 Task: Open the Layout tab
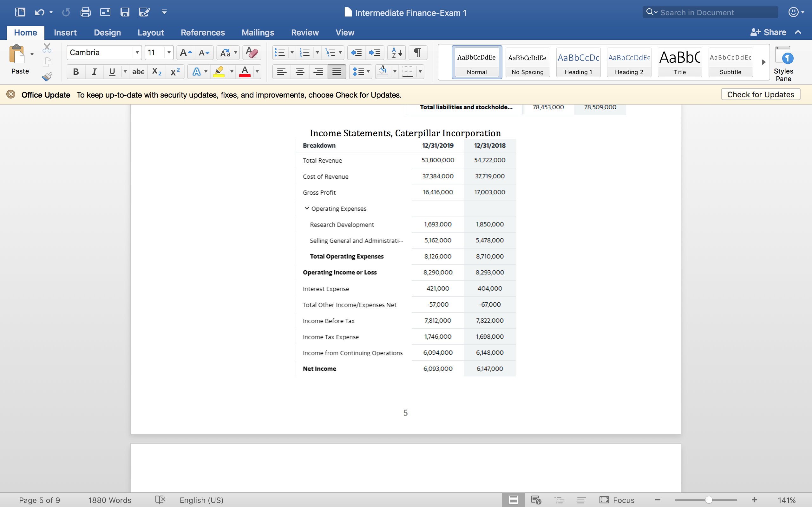coord(151,33)
